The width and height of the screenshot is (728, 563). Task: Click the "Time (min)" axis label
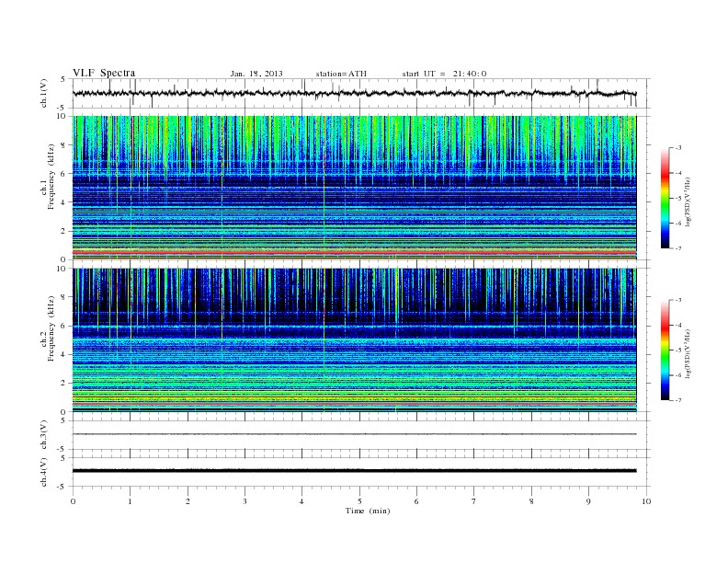(x=368, y=511)
